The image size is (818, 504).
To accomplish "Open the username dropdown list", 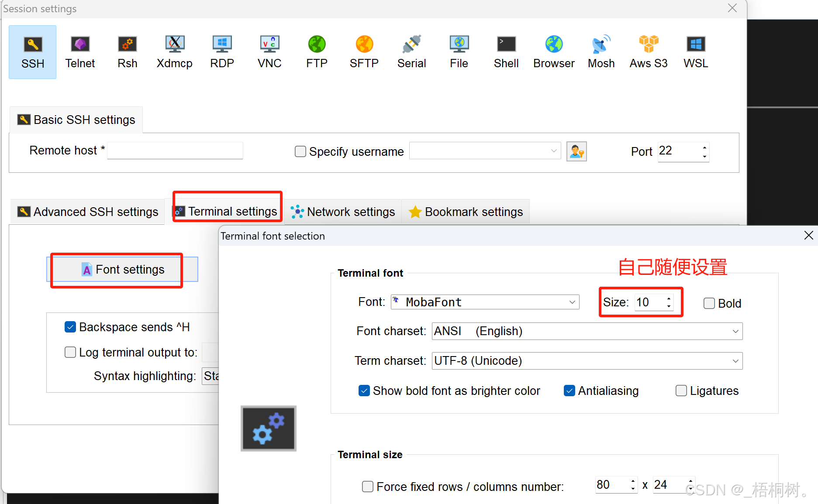I will coord(554,151).
